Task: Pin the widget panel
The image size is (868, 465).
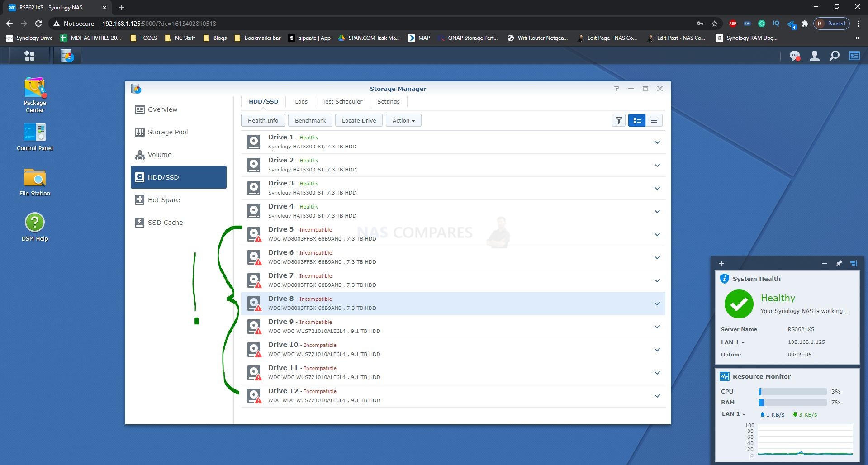Action: click(839, 263)
